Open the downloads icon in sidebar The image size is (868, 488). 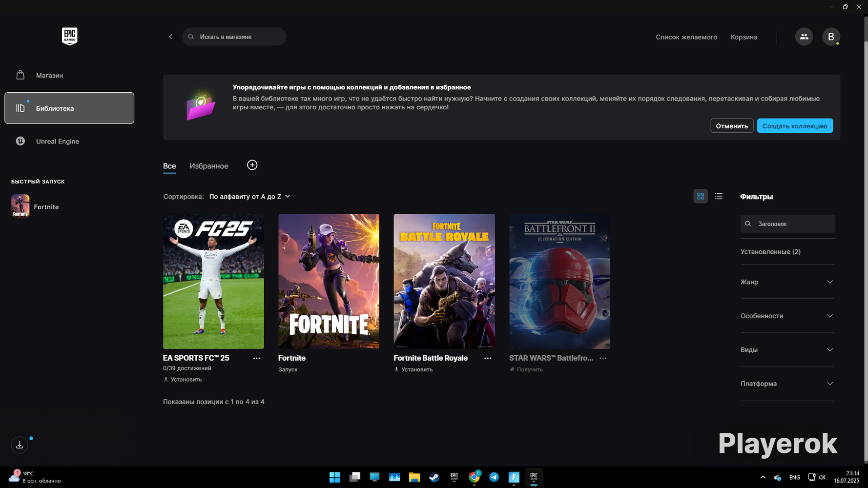(20, 445)
